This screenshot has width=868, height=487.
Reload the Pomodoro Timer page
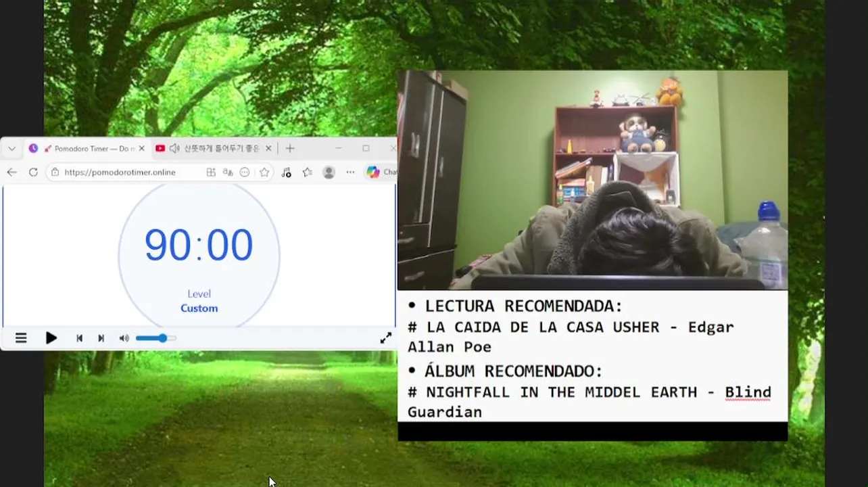[x=33, y=172]
